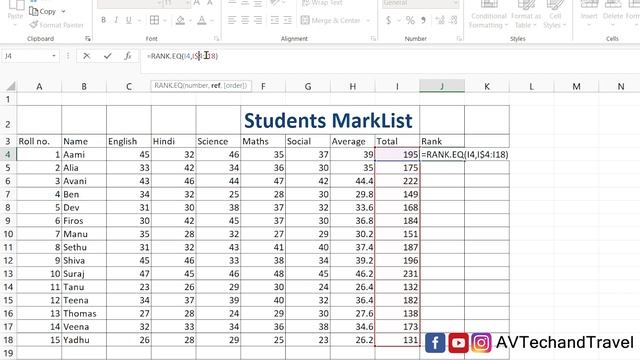
Task: Click the Format Painter tool
Action: [56, 25]
